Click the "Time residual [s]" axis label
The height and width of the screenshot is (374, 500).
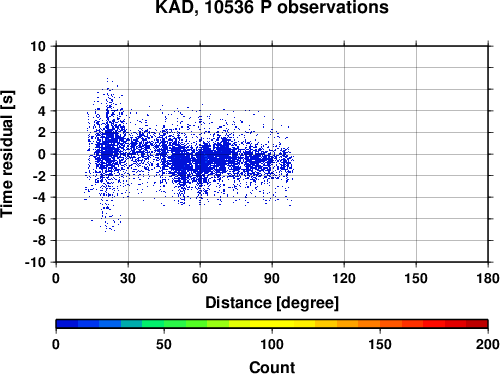coord(7,154)
